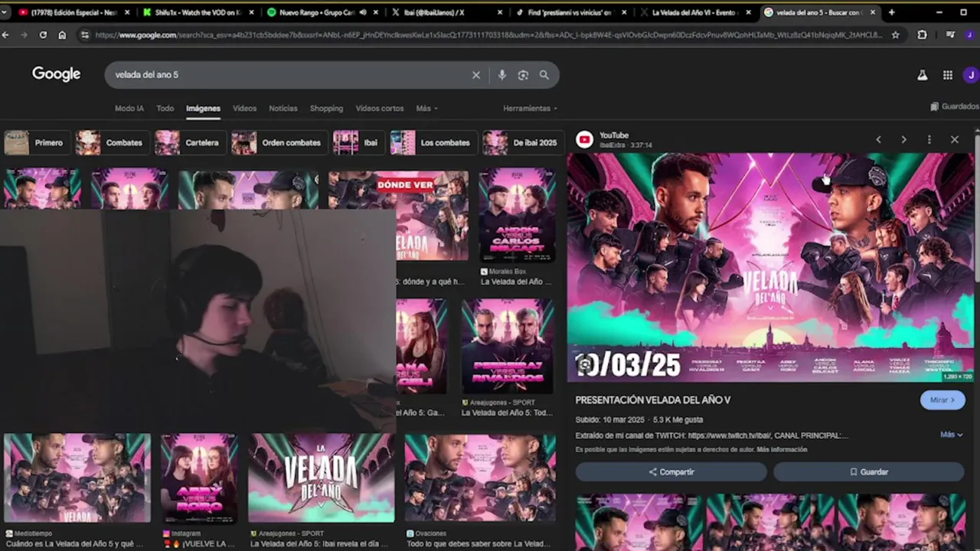The width and height of the screenshot is (980, 551).
Task: Open the Más información link
Action: (782, 450)
